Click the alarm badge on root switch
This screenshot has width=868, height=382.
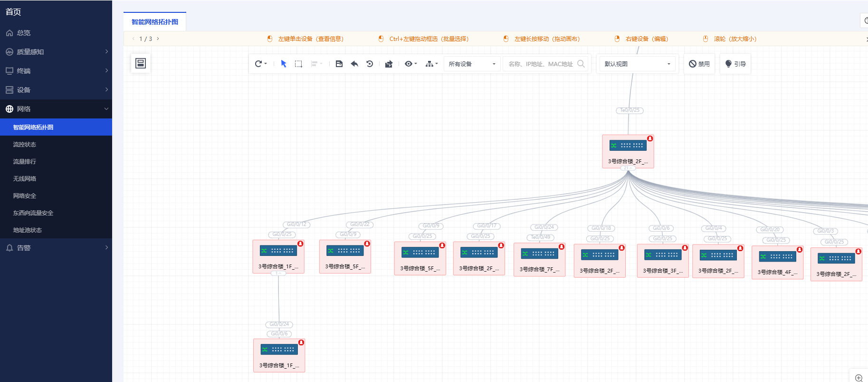coord(650,138)
